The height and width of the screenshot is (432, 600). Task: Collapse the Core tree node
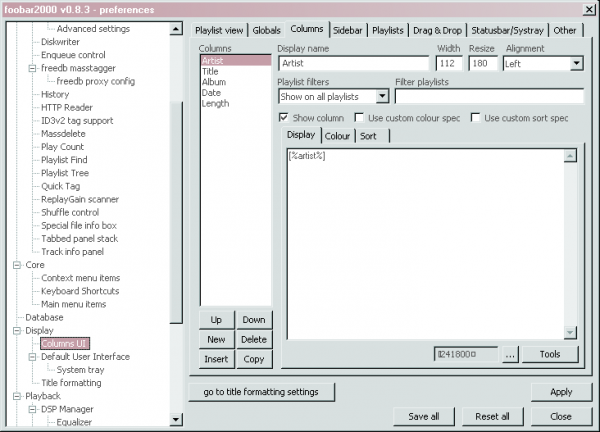point(16,265)
